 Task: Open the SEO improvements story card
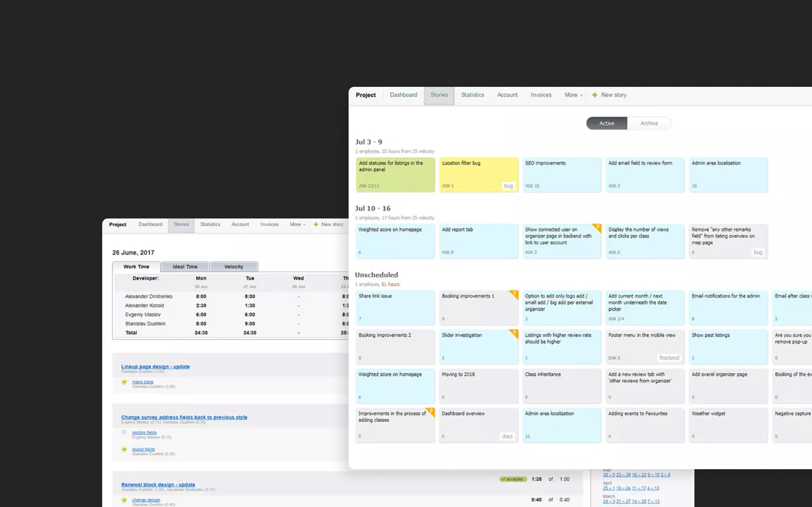pos(561,175)
